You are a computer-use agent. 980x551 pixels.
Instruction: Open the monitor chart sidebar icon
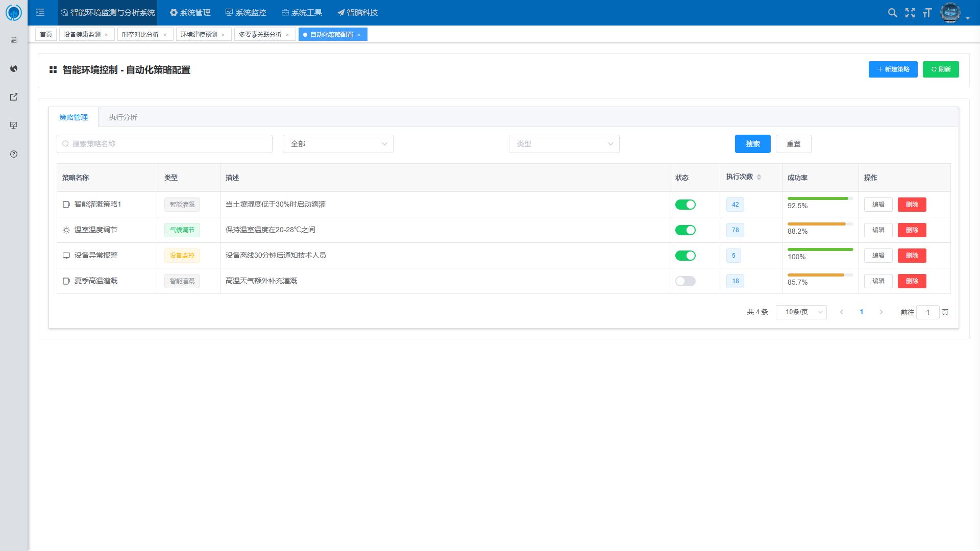pyautogui.click(x=14, y=126)
